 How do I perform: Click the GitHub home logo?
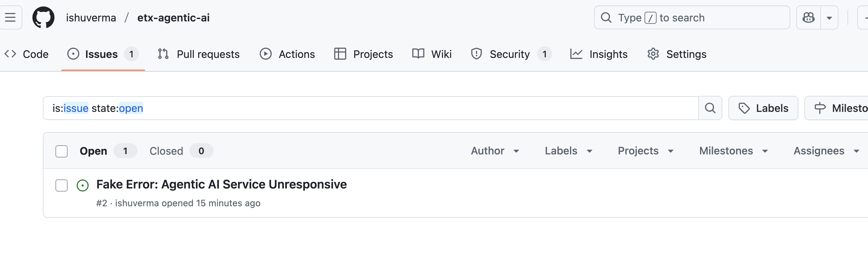(x=44, y=17)
